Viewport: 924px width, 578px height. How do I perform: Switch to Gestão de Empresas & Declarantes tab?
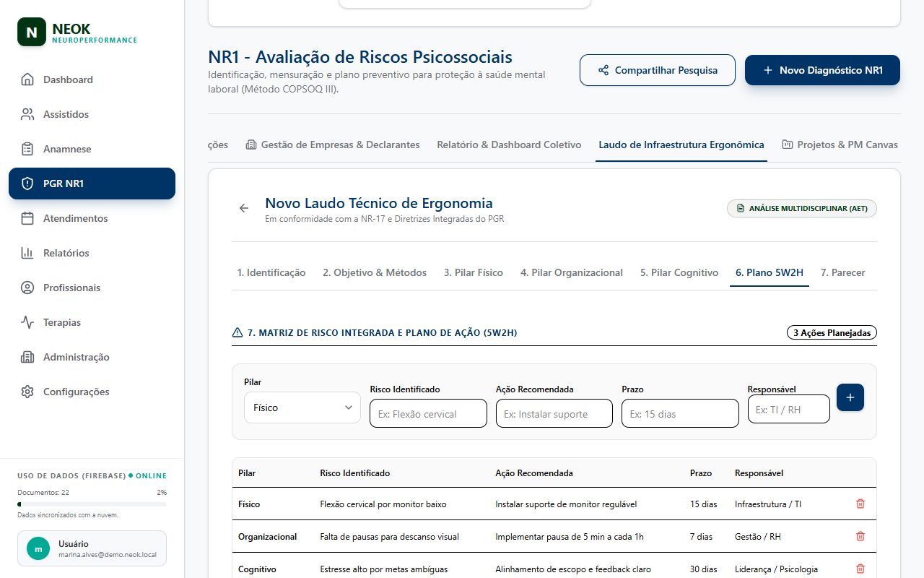tap(333, 144)
